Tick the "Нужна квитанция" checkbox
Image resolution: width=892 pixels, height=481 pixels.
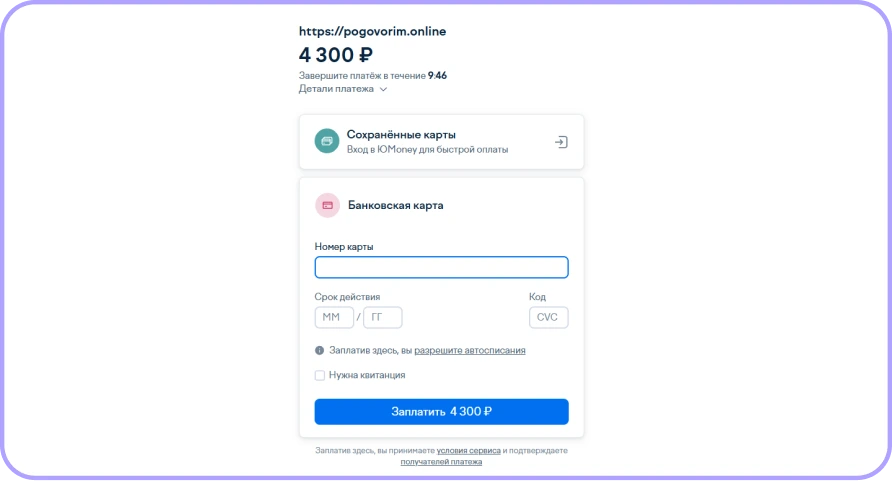point(320,376)
